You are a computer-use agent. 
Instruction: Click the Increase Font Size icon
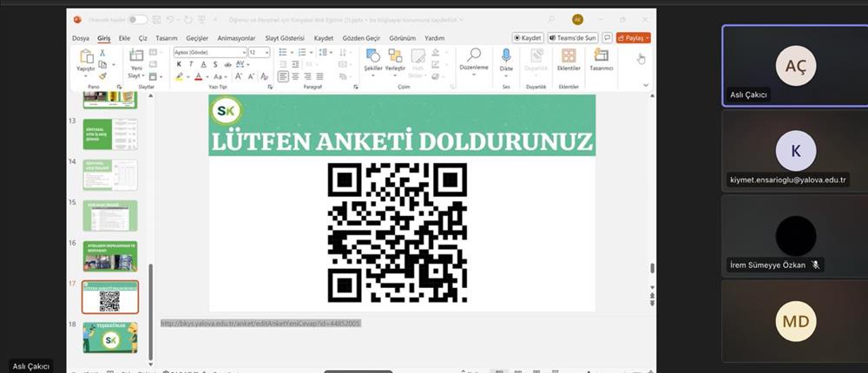(238, 76)
